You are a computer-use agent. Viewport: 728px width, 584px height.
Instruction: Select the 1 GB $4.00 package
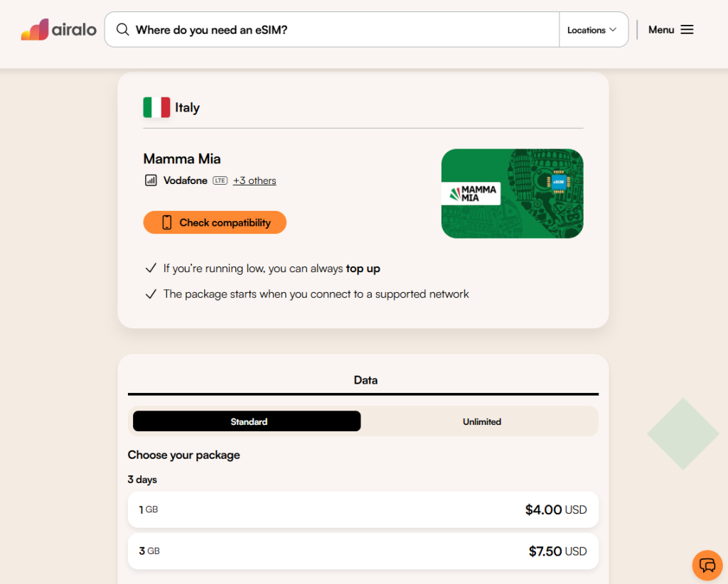tap(363, 509)
